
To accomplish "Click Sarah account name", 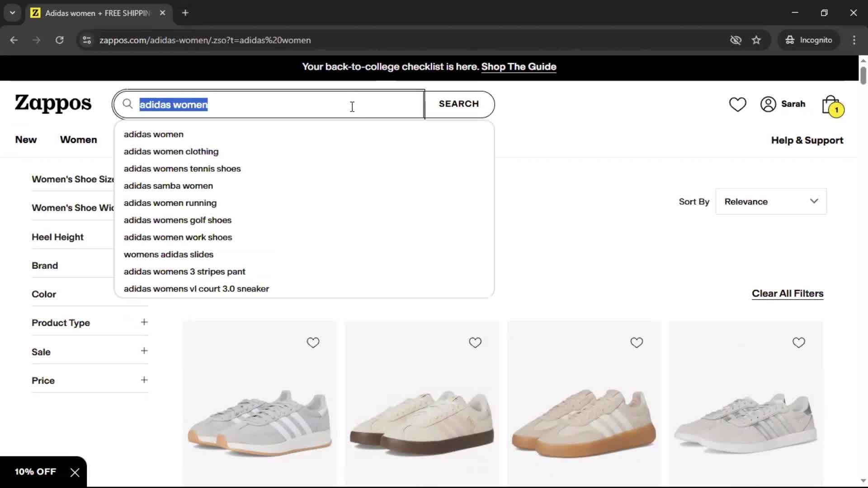I will (793, 104).
